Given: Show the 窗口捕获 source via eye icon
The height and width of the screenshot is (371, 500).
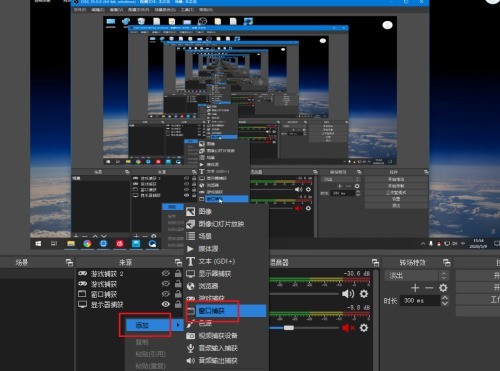Looking at the screenshot, I should click(x=166, y=294).
